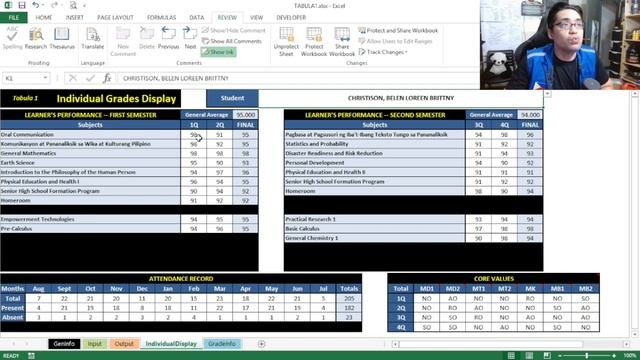Insert a New Comment
This screenshot has width=640, height=360.
click(x=123, y=42)
